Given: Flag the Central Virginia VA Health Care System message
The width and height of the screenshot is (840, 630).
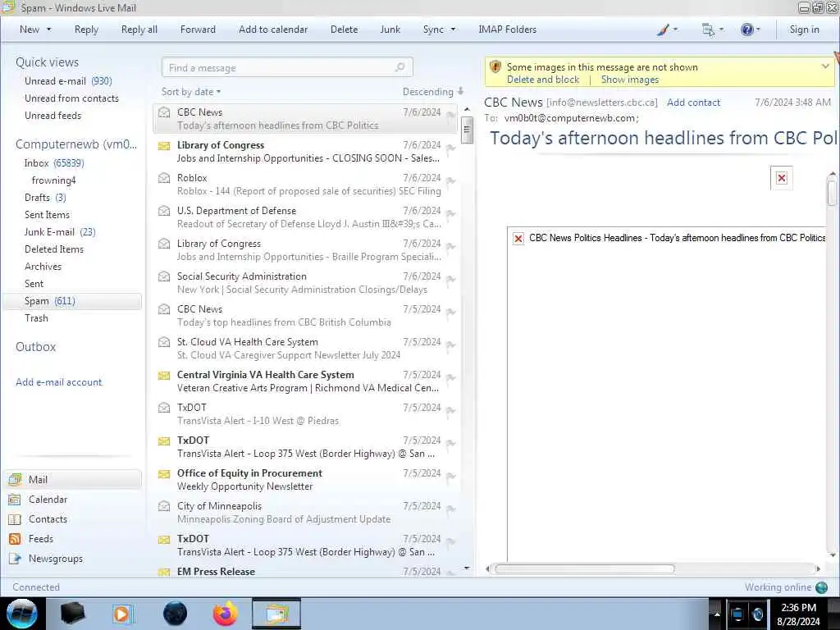Looking at the screenshot, I should (x=451, y=377).
